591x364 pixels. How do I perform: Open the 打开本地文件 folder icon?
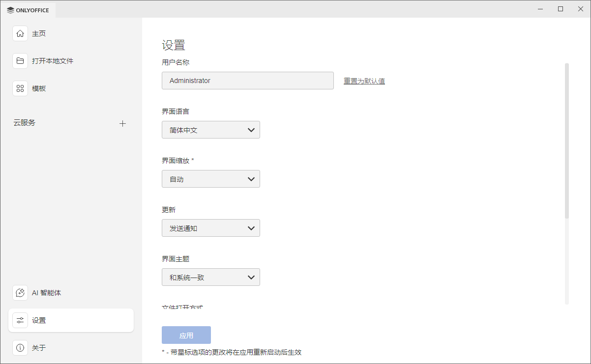coord(20,60)
